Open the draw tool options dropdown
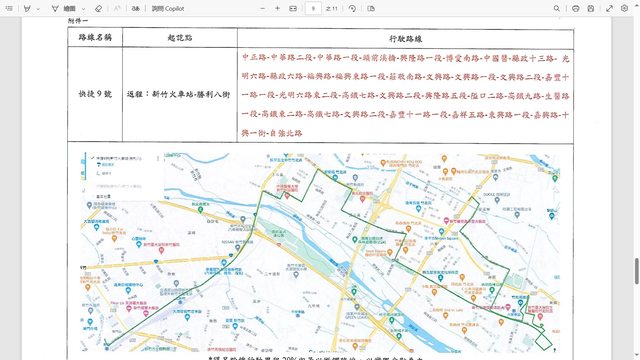This screenshot has width=640, height=360. click(x=83, y=9)
